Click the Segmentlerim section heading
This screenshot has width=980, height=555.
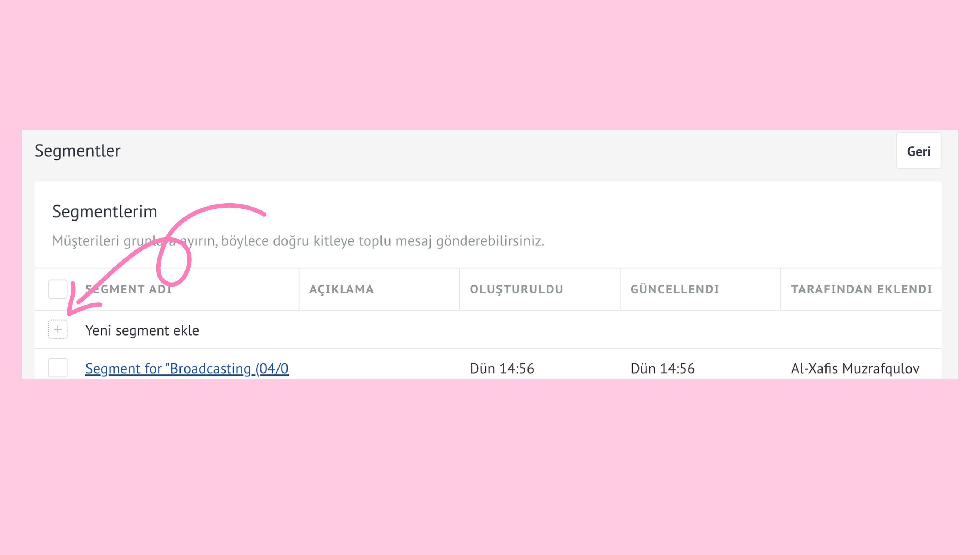click(x=104, y=212)
